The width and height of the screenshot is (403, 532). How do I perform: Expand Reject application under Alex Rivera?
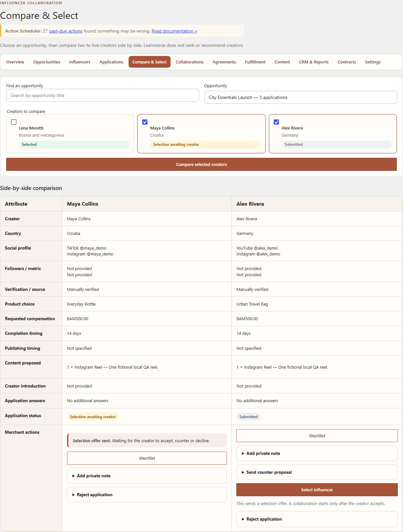coord(317,519)
